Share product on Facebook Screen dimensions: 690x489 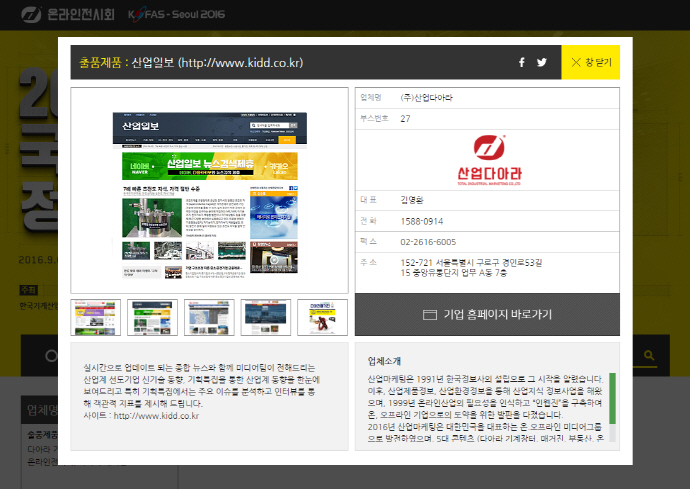(x=521, y=62)
